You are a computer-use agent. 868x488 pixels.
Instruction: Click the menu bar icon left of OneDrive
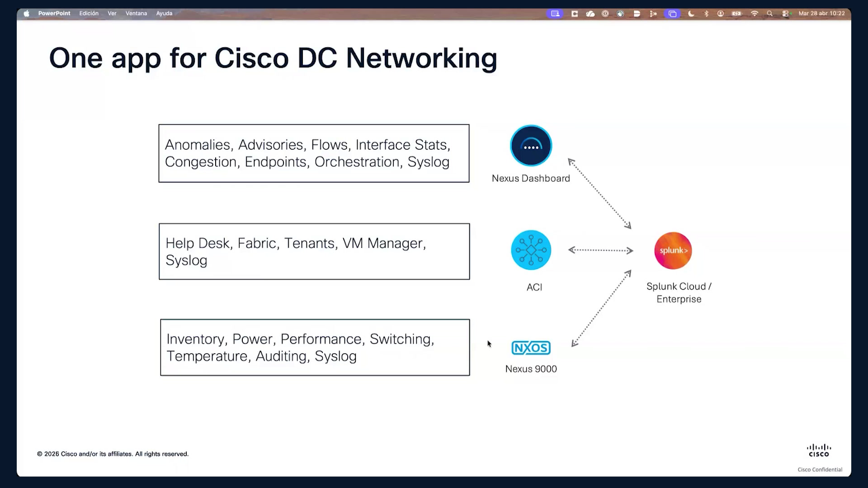coord(575,14)
